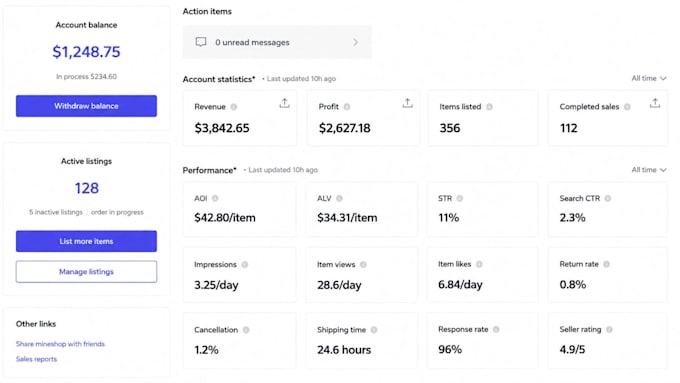Viewport: 680px width, 383px height.
Task: Click the $3,842.65 revenue value
Action: tap(222, 128)
